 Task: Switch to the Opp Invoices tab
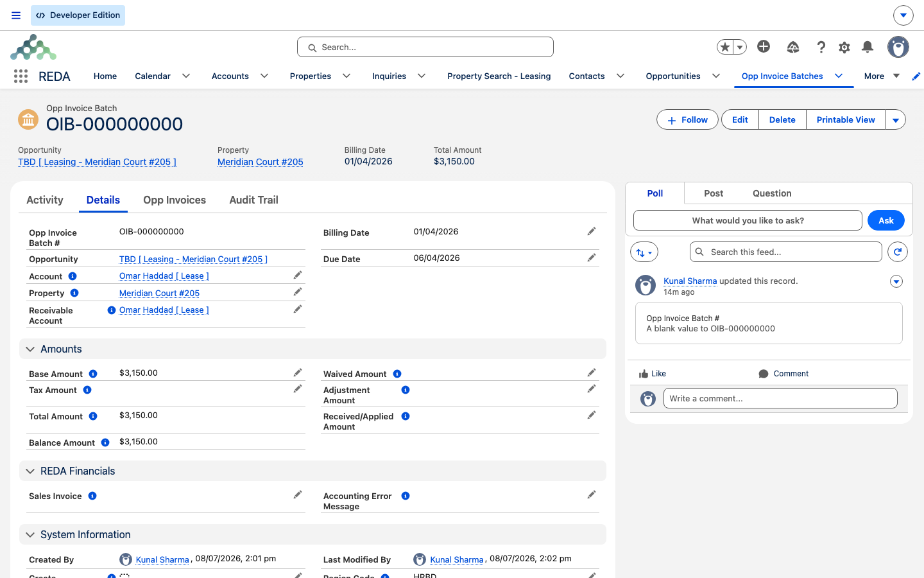(x=175, y=200)
